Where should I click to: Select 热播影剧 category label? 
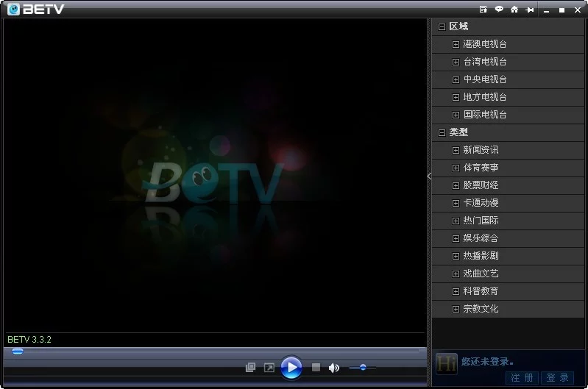(481, 256)
